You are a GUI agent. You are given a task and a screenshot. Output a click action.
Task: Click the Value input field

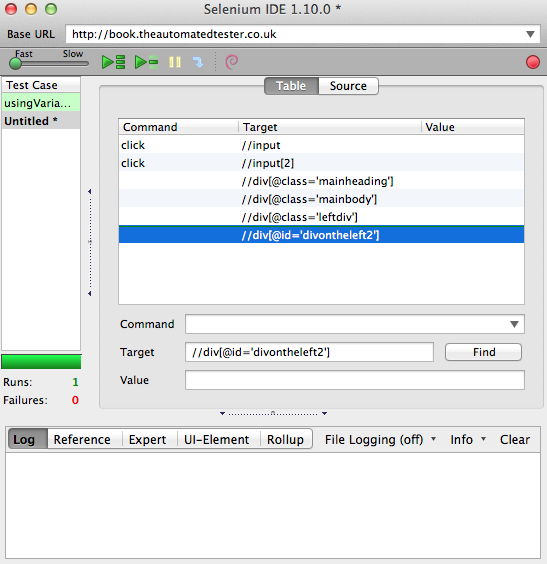(x=355, y=380)
